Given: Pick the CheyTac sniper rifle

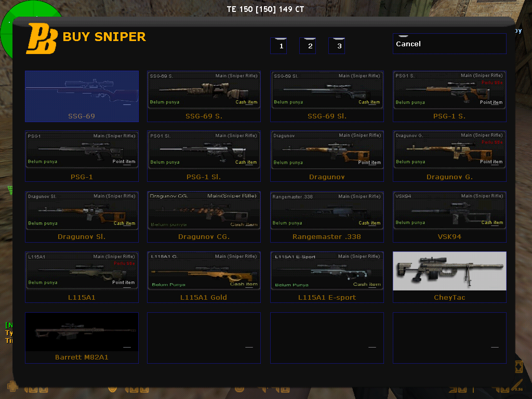Looking at the screenshot, I should pyautogui.click(x=449, y=277).
